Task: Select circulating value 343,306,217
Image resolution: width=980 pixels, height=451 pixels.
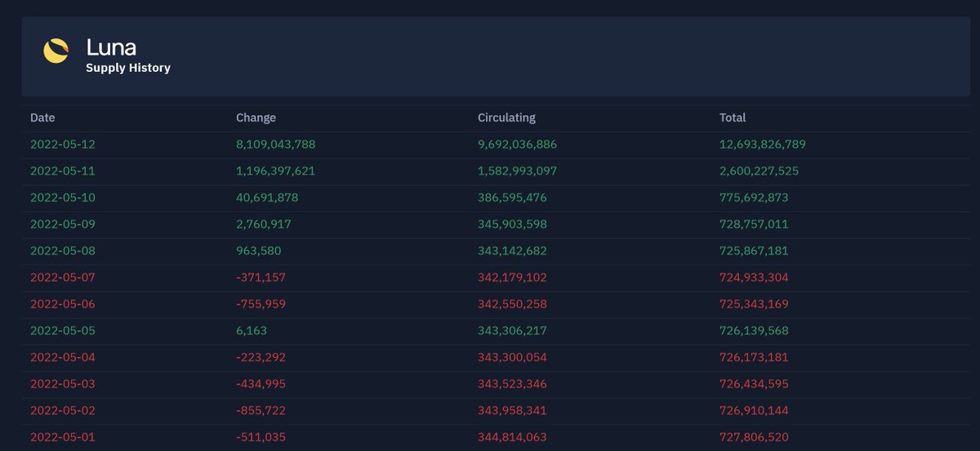Action: 513,331
